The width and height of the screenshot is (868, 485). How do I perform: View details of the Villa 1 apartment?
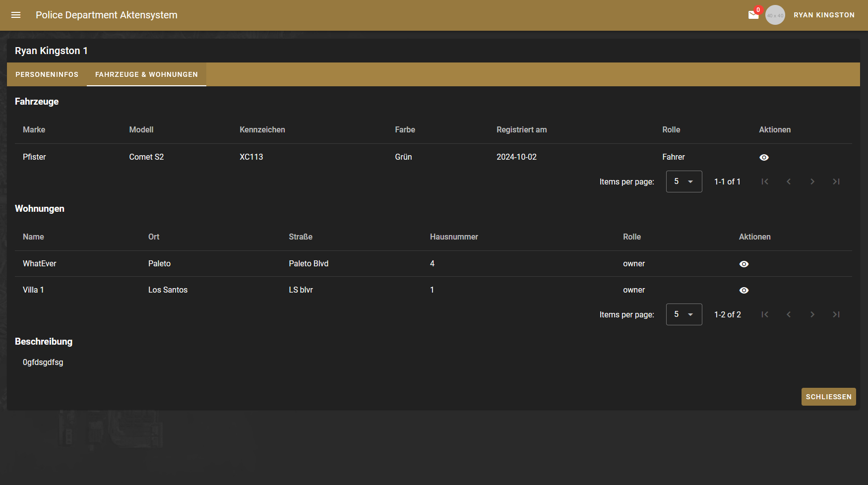click(744, 290)
